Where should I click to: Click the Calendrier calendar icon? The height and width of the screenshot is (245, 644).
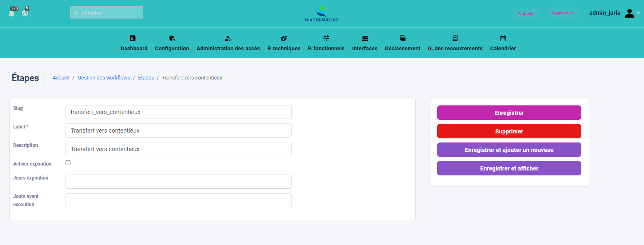tap(503, 38)
